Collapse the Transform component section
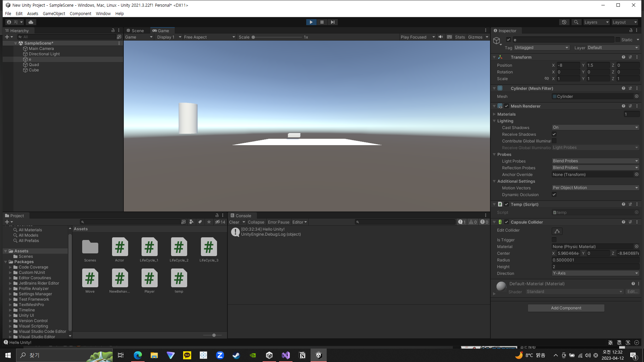Image resolution: width=644 pixels, height=362 pixels. 494,57
